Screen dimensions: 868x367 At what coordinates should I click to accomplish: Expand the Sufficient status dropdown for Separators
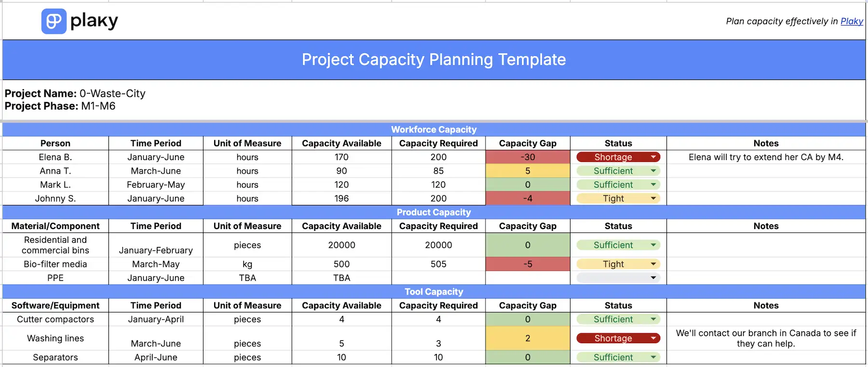click(654, 357)
